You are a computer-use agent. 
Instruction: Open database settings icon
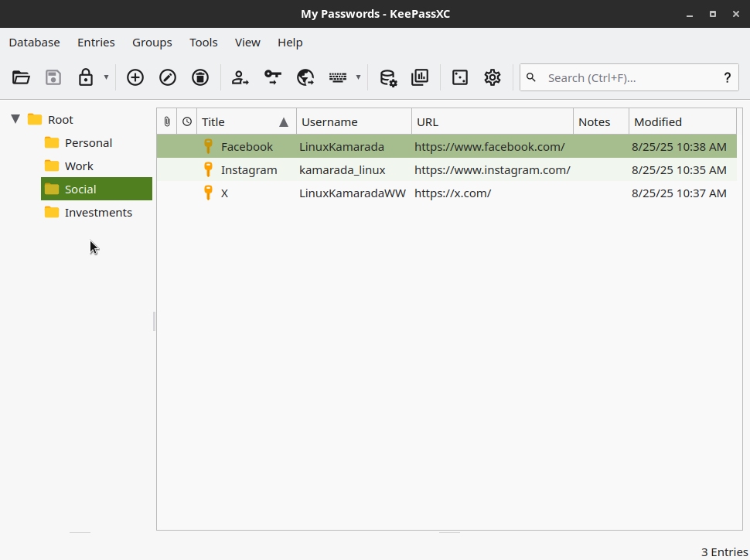(x=388, y=77)
